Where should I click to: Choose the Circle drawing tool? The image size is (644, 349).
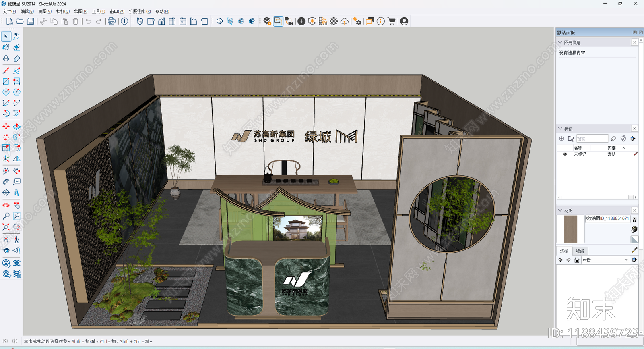click(6, 92)
